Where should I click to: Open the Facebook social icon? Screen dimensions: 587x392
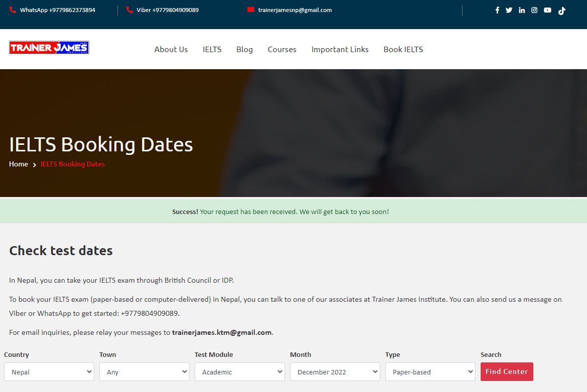click(x=497, y=10)
